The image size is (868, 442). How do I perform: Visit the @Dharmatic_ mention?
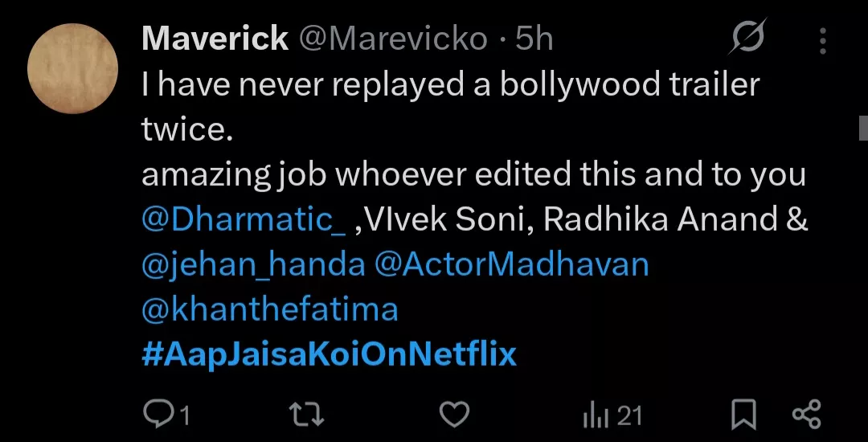(244, 221)
